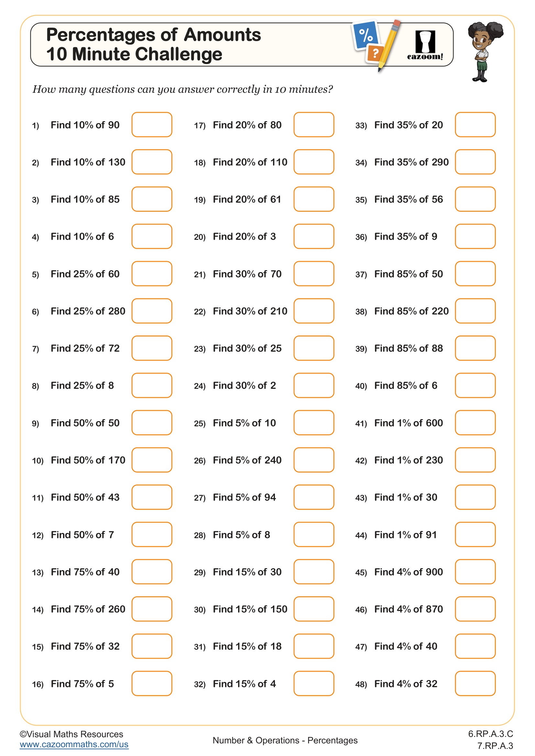Click answer box for 35% of 290

coord(475,162)
